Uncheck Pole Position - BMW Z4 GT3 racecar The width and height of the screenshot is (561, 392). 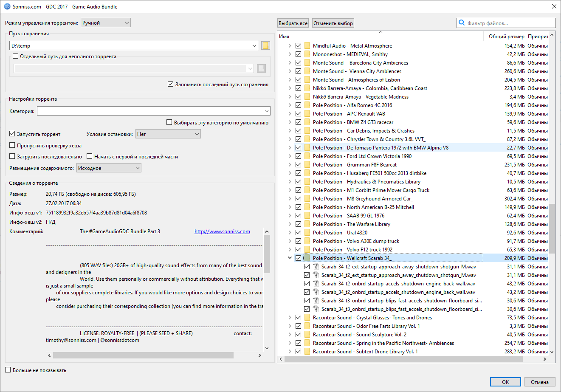[x=298, y=122]
